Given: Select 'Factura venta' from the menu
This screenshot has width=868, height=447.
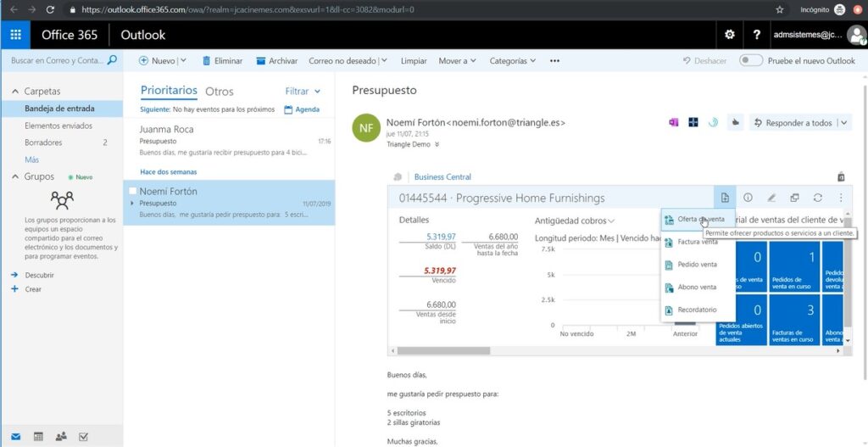Looking at the screenshot, I should click(696, 242).
